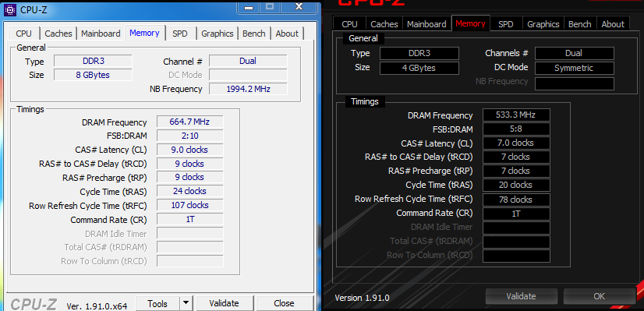
Task: Show About tab in left window
Action: 287,34
